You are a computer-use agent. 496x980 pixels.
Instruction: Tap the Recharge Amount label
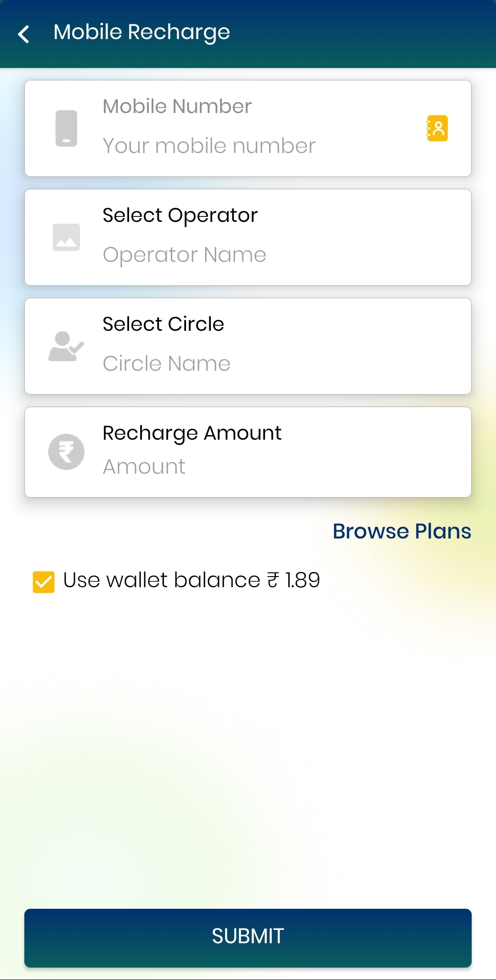192,433
